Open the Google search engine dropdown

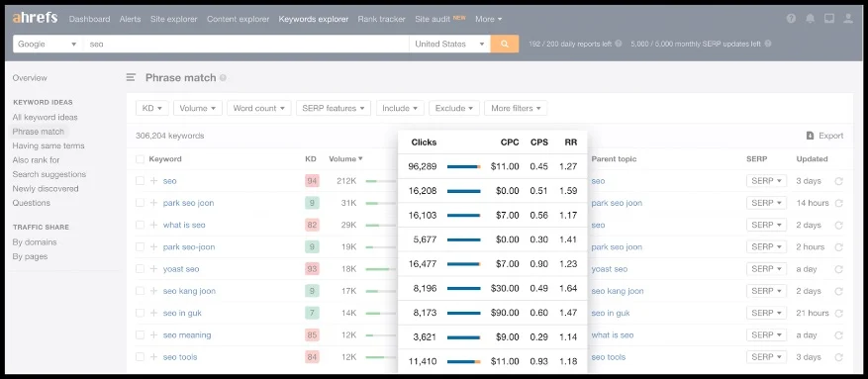48,44
